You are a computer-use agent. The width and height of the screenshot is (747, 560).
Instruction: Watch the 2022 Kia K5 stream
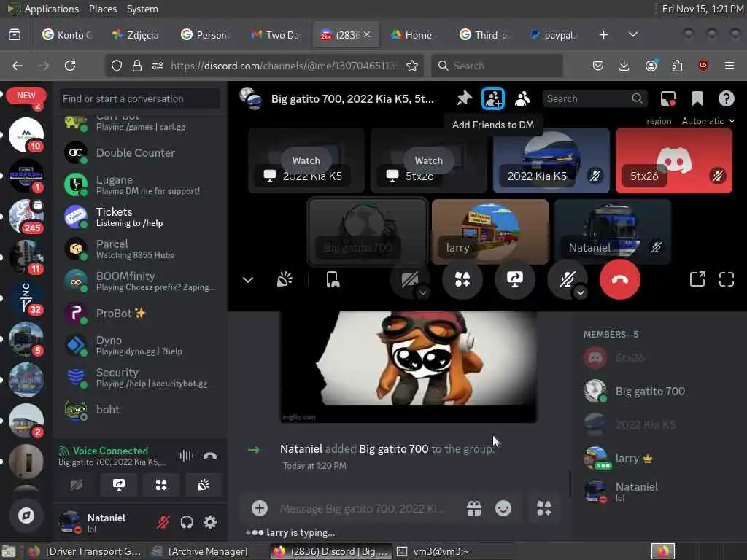(x=306, y=160)
